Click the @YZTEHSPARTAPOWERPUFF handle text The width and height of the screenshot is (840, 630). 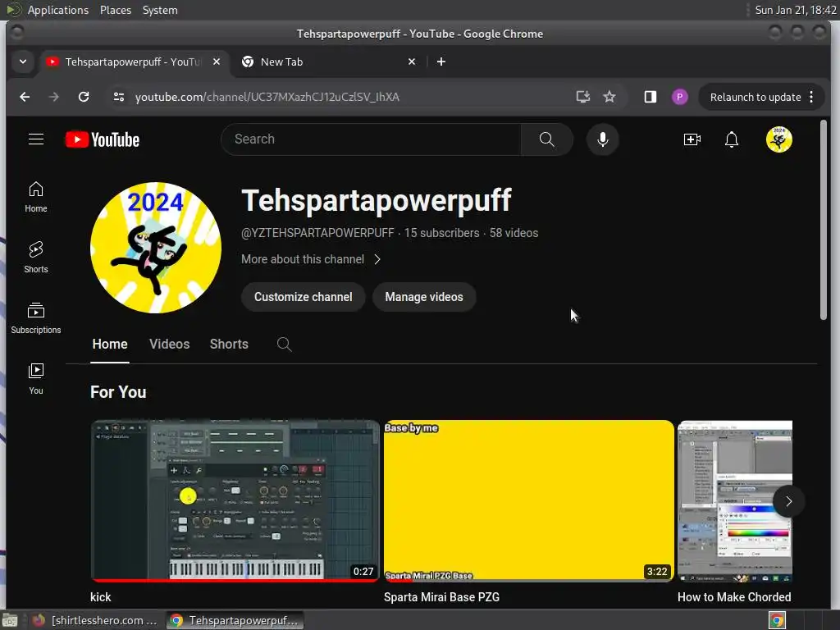click(317, 233)
